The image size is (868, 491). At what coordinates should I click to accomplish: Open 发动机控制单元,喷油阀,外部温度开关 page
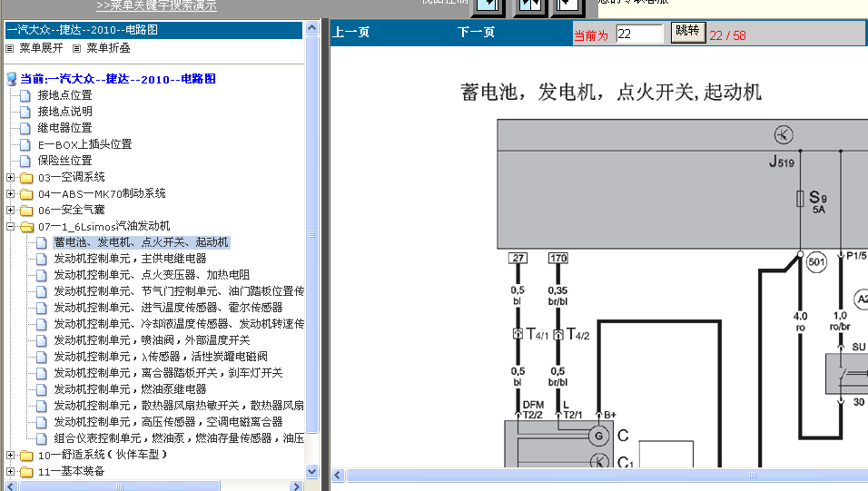click(x=152, y=340)
